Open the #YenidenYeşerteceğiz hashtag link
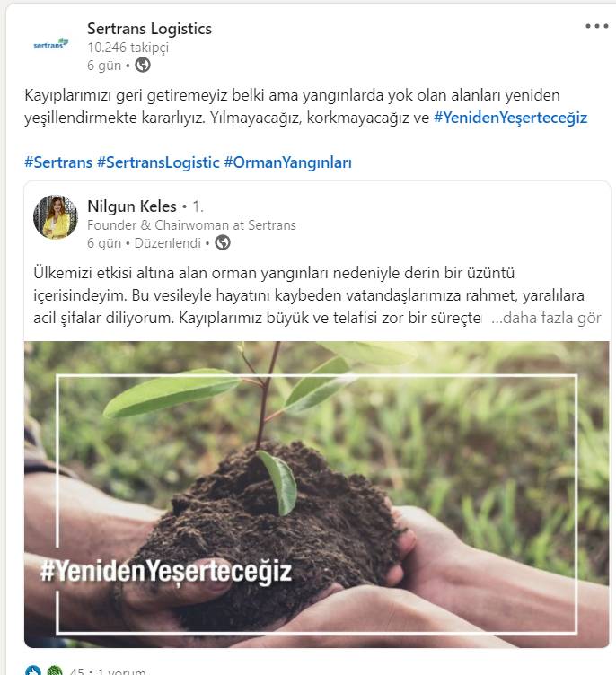The width and height of the screenshot is (616, 675). coord(510,118)
